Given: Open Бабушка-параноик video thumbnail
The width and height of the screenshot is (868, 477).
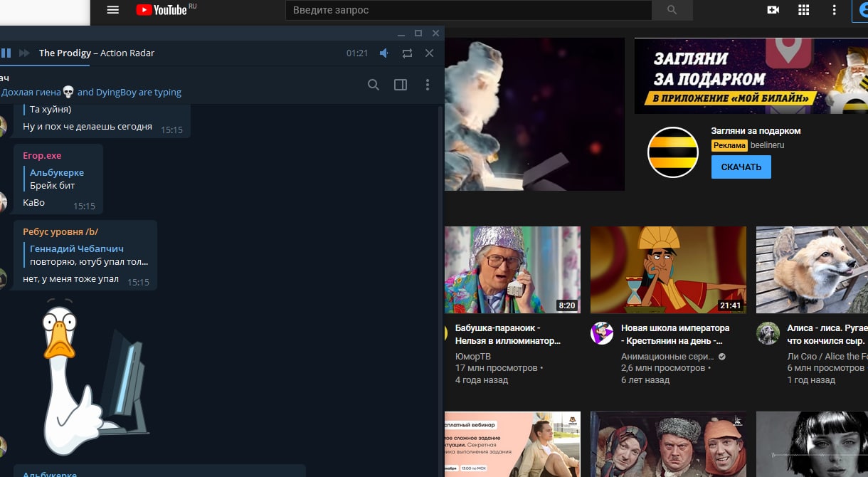Looking at the screenshot, I should 512,270.
